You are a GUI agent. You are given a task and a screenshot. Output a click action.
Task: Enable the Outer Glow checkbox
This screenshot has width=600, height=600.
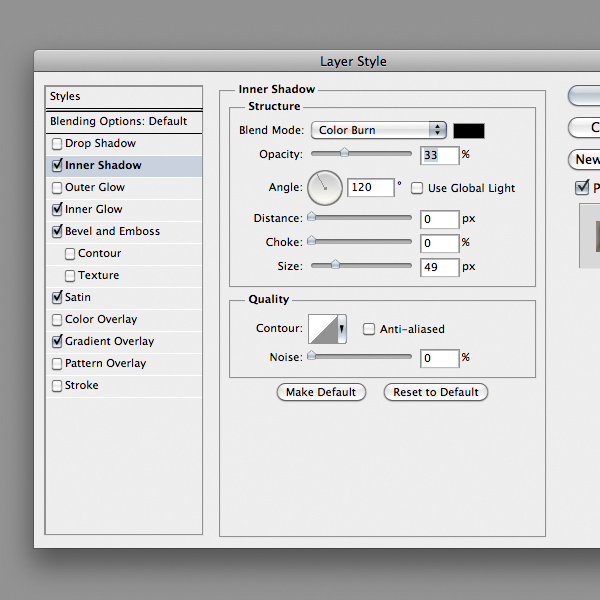pos(57,188)
